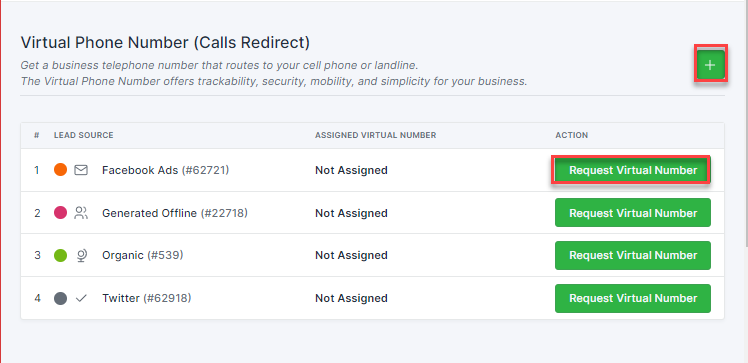The height and width of the screenshot is (363, 748).
Task: Select the pink Generated Offline color dot
Action: click(x=61, y=213)
